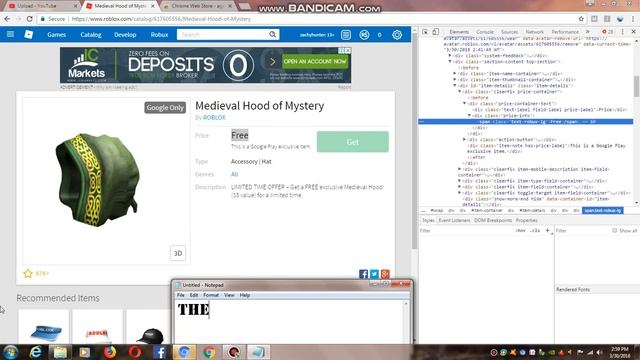Click the new style rule plus icon
The height and width of the screenshot is (360, 640).
[548, 231]
